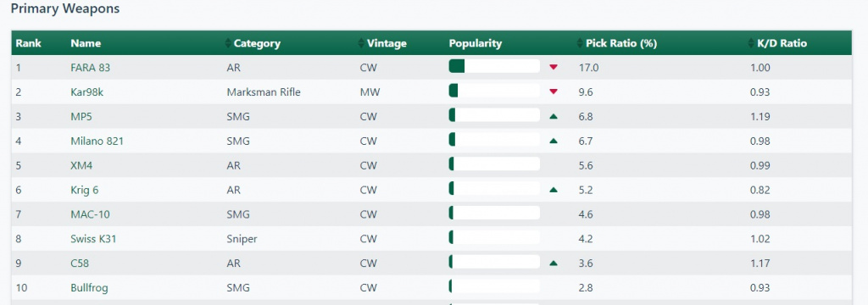868x305 pixels.
Task: Sort table by Vintage column
Action: click(x=382, y=43)
